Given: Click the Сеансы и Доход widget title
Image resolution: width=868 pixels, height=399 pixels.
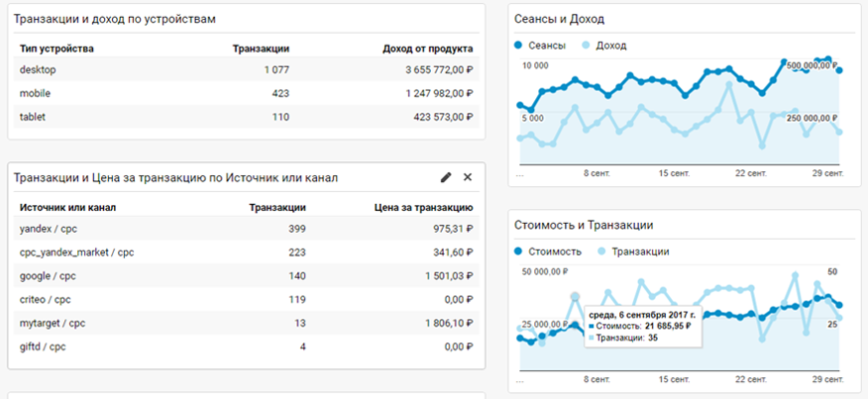Looking at the screenshot, I should click(560, 19).
